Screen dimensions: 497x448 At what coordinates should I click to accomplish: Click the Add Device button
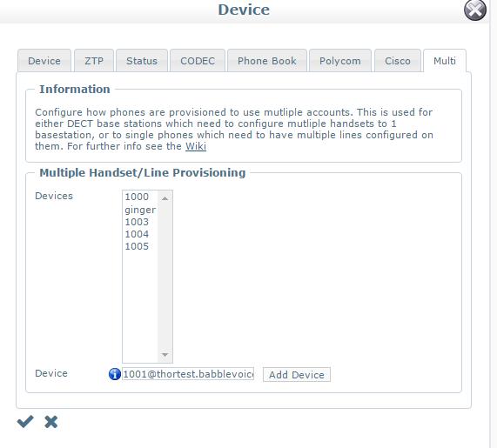click(297, 375)
